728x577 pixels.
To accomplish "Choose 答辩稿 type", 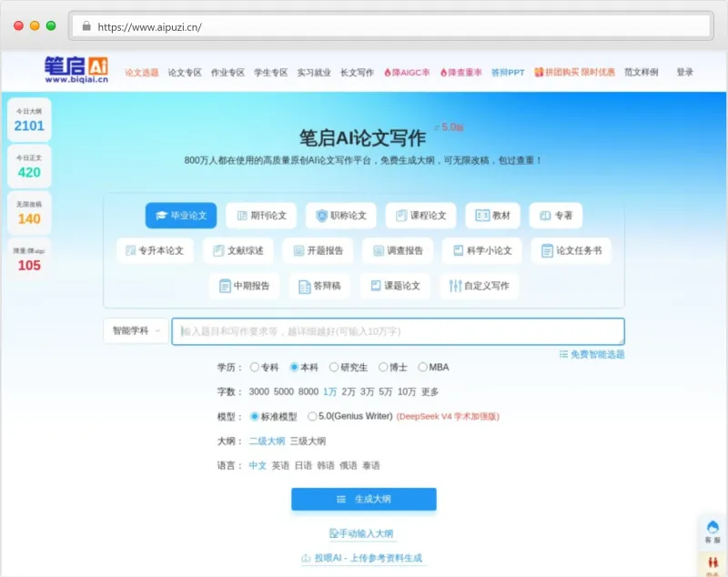I will (320, 286).
